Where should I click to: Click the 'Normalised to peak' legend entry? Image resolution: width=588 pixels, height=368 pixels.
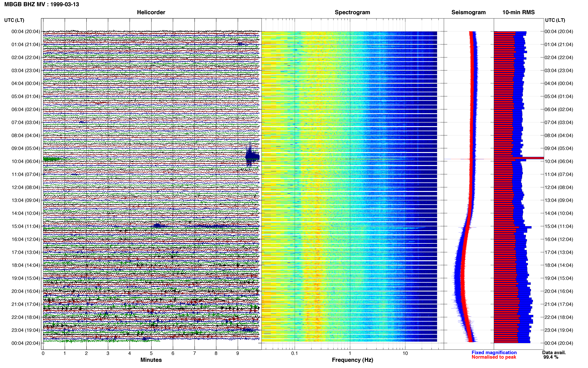point(494,357)
